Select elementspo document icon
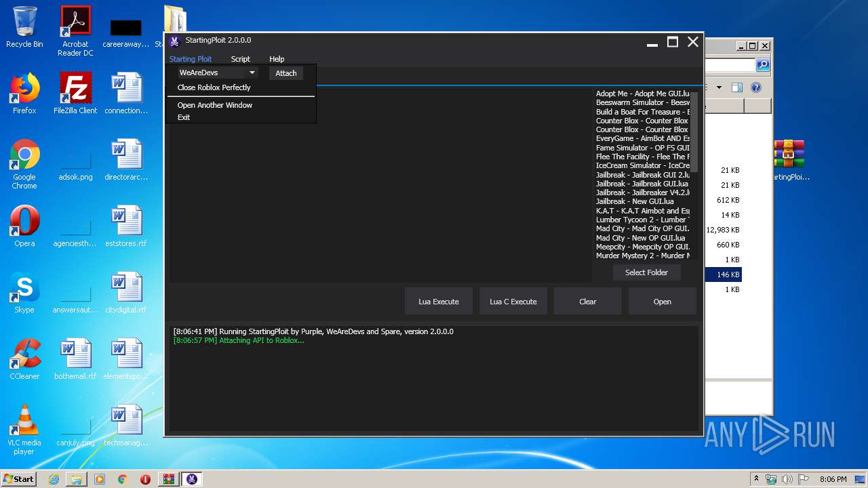 tap(126, 359)
